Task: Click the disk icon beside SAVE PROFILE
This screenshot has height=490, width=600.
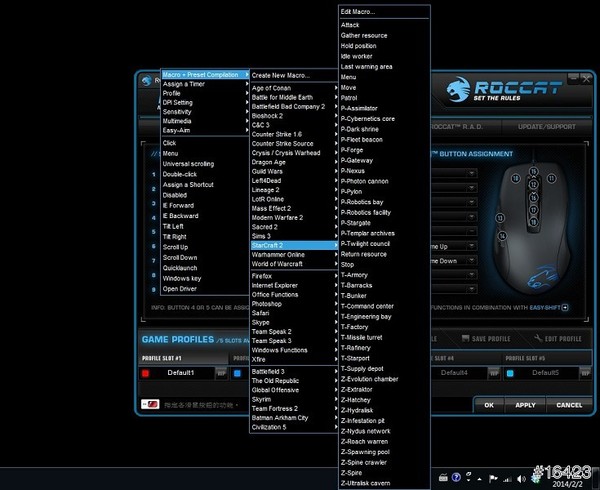Action: click(x=465, y=339)
